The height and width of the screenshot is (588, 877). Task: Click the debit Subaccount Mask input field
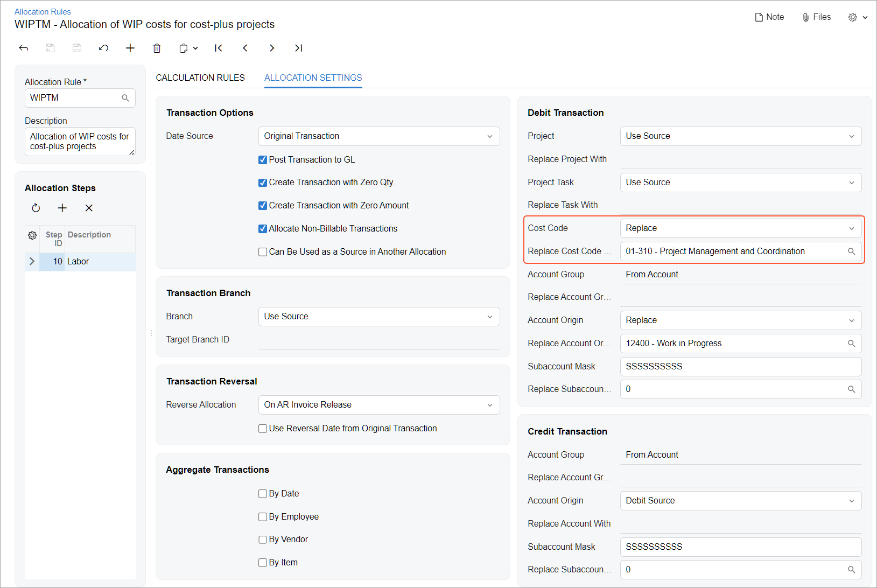tap(740, 367)
